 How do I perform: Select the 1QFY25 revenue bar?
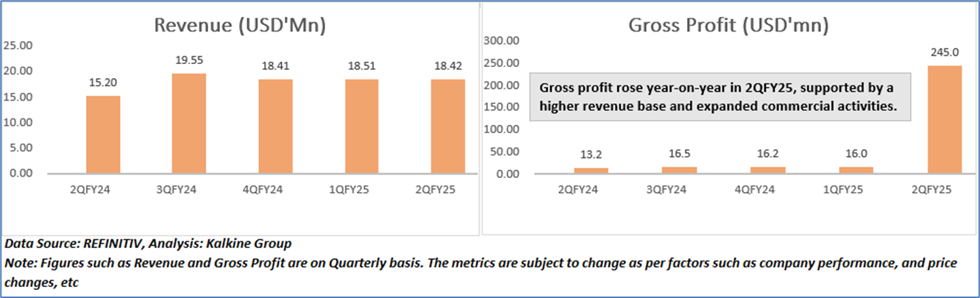pyautogui.click(x=361, y=127)
